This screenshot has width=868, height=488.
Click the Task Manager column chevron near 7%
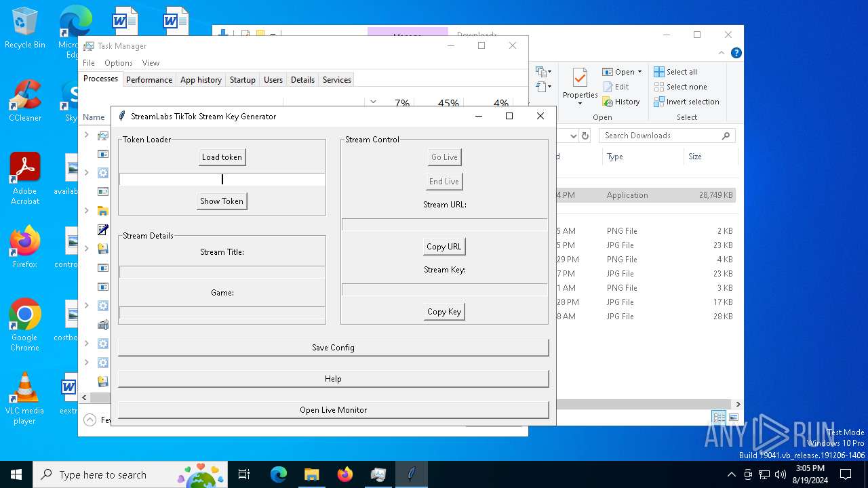point(373,102)
